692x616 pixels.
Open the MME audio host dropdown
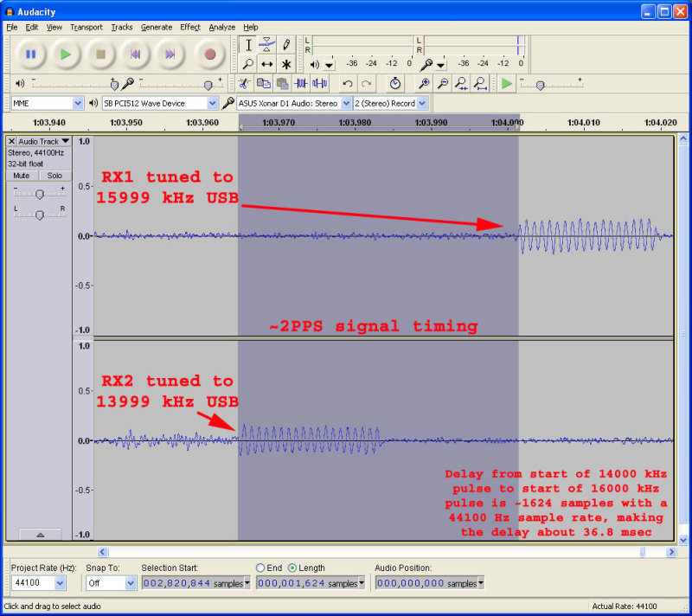[78, 103]
